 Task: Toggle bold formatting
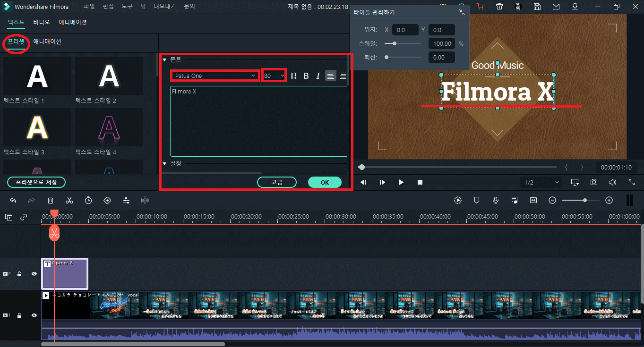coord(306,76)
